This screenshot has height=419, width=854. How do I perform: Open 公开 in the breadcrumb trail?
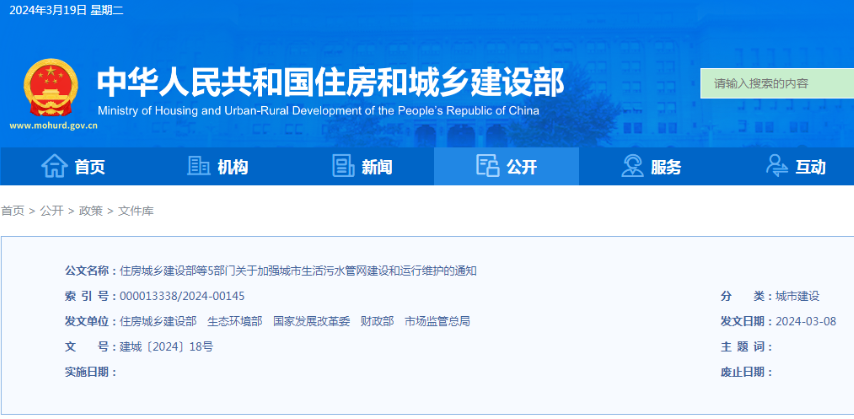click(52, 211)
